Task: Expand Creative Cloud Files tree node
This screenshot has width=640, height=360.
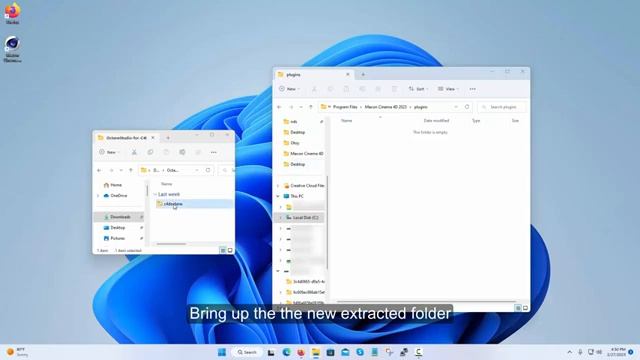Action: (x=278, y=186)
